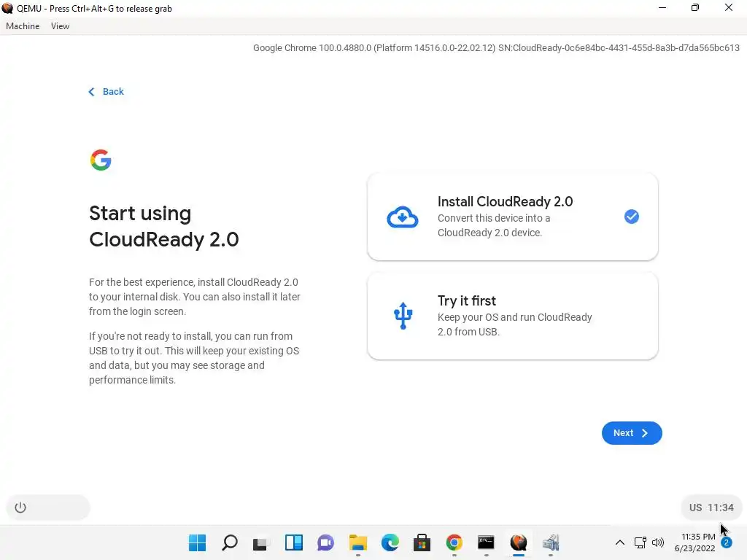Screen dimensions: 747x560
Task: Click the Google G logo
Action: [101, 160]
